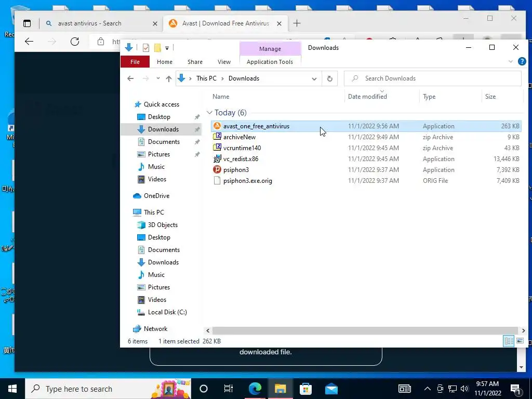Open Customize Quick Access Toolbar dropdown

(x=167, y=48)
